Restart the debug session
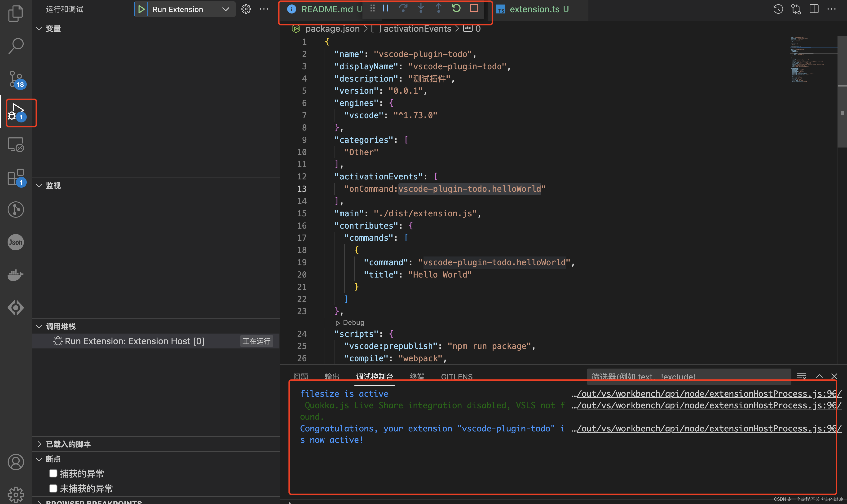The height and width of the screenshot is (504, 847). click(456, 8)
